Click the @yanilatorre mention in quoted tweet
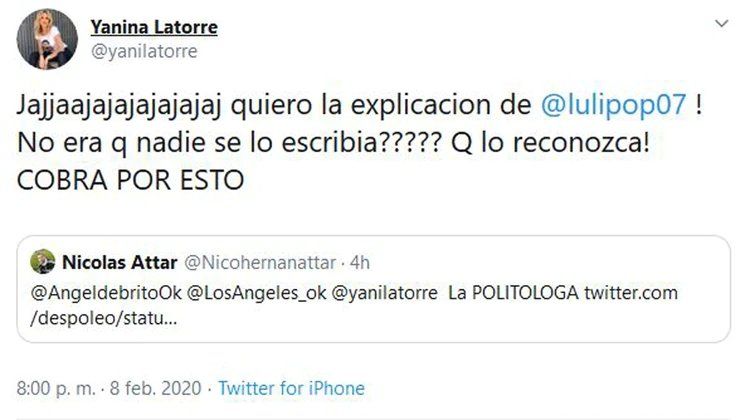Screen dimensions: 750x420 pyautogui.click(x=385, y=293)
